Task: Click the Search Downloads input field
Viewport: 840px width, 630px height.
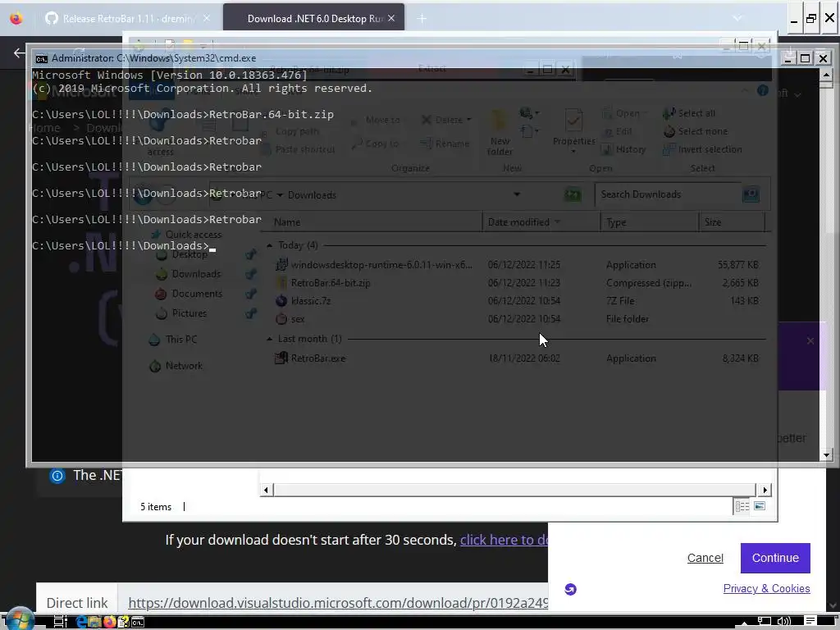Action: pyautogui.click(x=668, y=194)
